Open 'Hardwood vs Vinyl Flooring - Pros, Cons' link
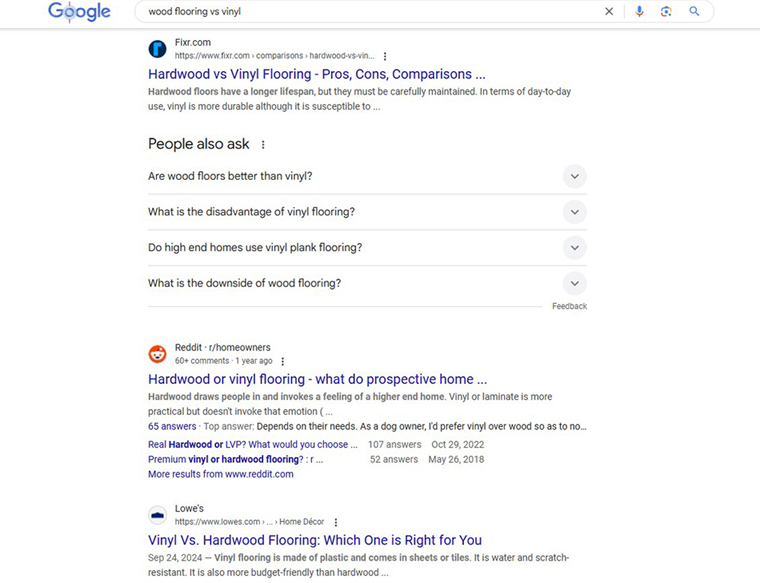Screen dimensions: 760x583 (x=317, y=74)
